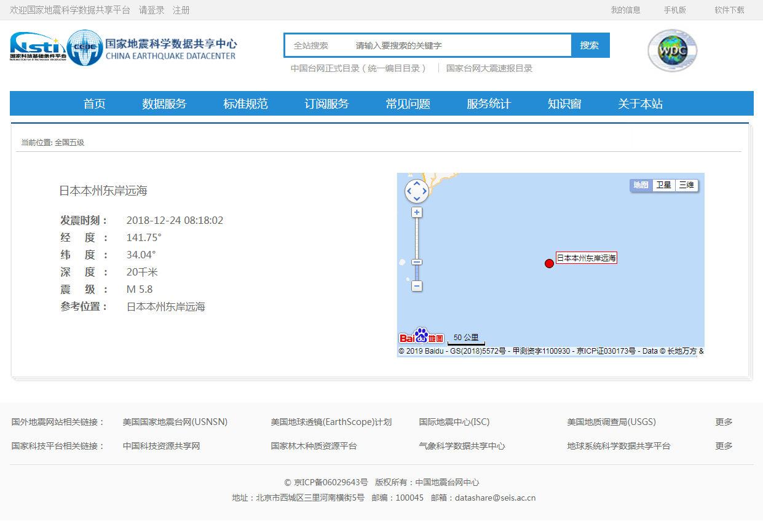Screen dimensions: 763x532
Task: Zoom out with the map minus icon
Action: 417,286
